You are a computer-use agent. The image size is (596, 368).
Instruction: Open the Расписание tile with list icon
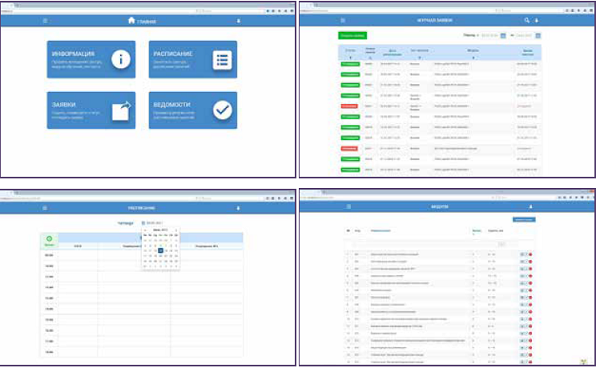(193, 59)
